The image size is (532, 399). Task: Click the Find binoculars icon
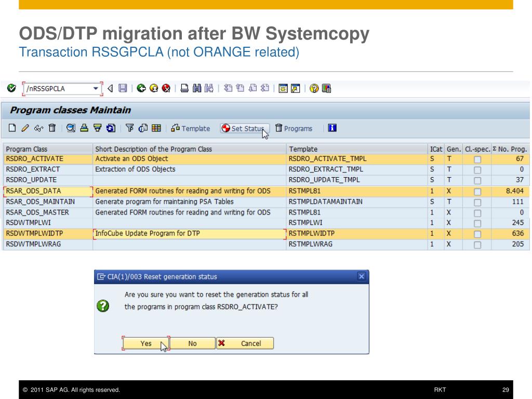(x=197, y=88)
